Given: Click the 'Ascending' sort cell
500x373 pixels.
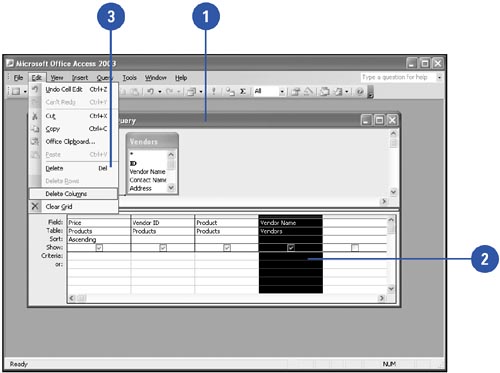Looking at the screenshot, I should coord(99,239).
